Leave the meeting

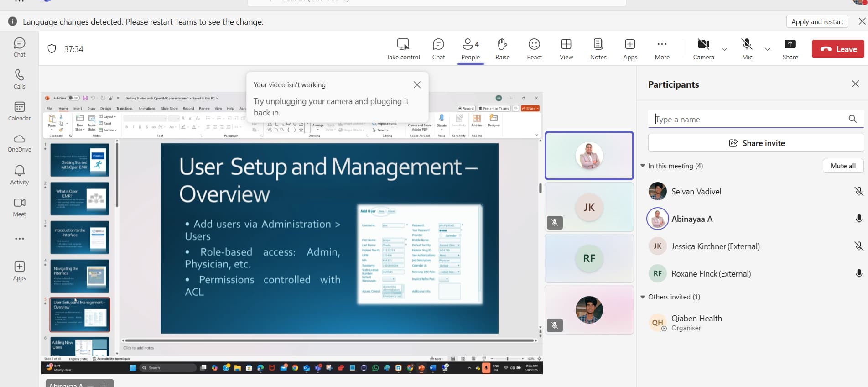click(838, 49)
